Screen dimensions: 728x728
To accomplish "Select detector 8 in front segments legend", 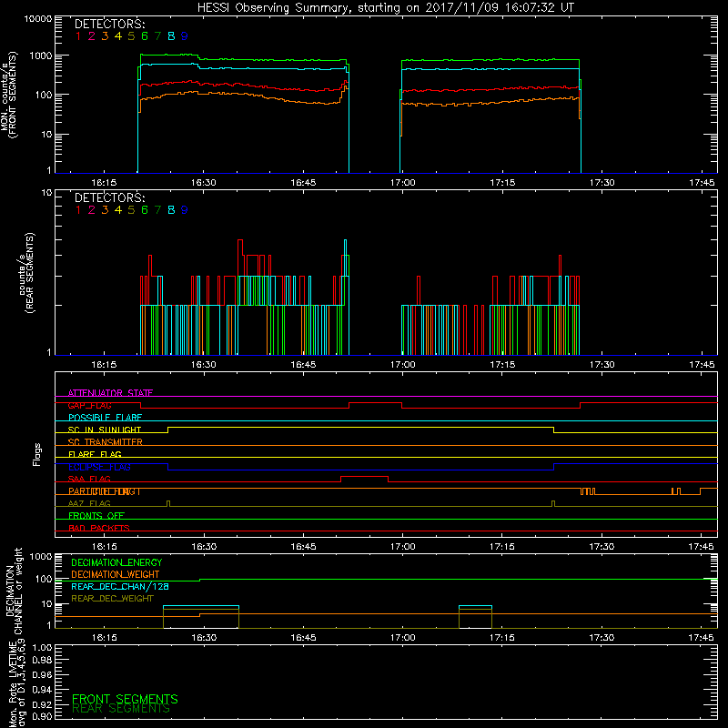I will pyautogui.click(x=171, y=36).
